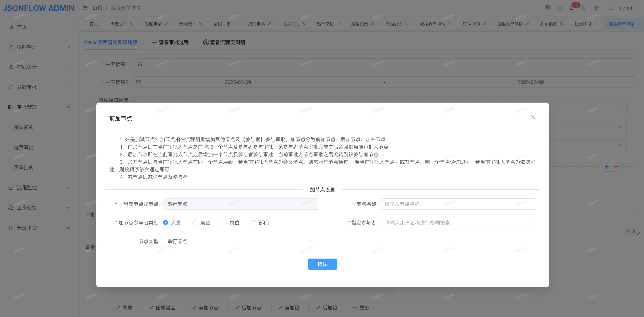
Task: Toggle fullscreen mode icon
Action: coord(609,8)
